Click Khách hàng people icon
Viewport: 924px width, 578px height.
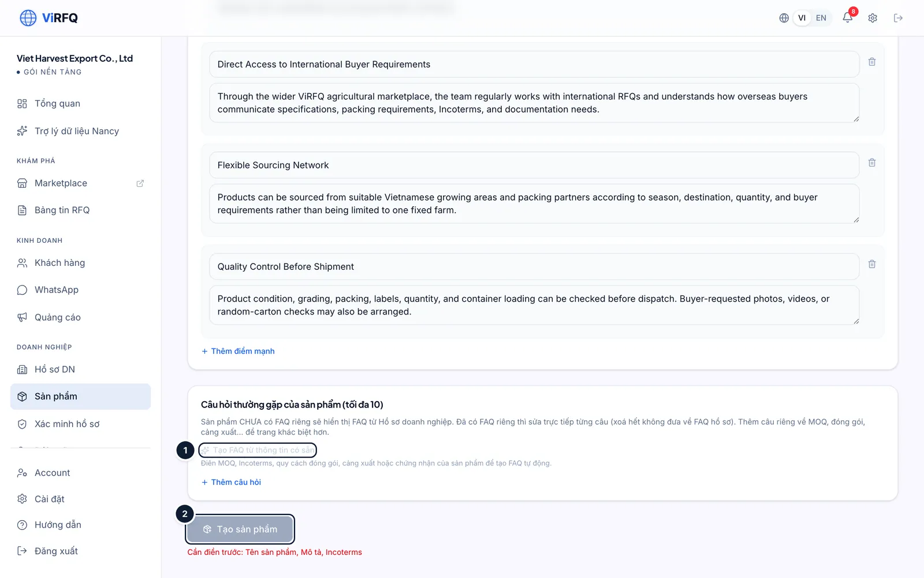(22, 263)
